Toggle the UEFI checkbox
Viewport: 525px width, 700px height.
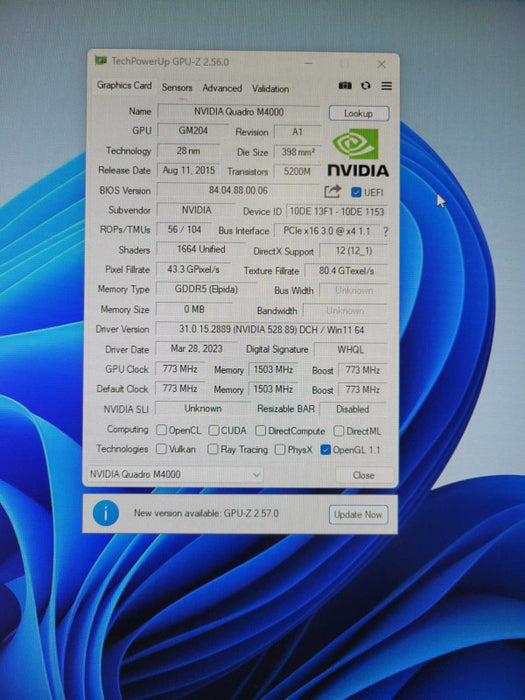[x=356, y=192]
